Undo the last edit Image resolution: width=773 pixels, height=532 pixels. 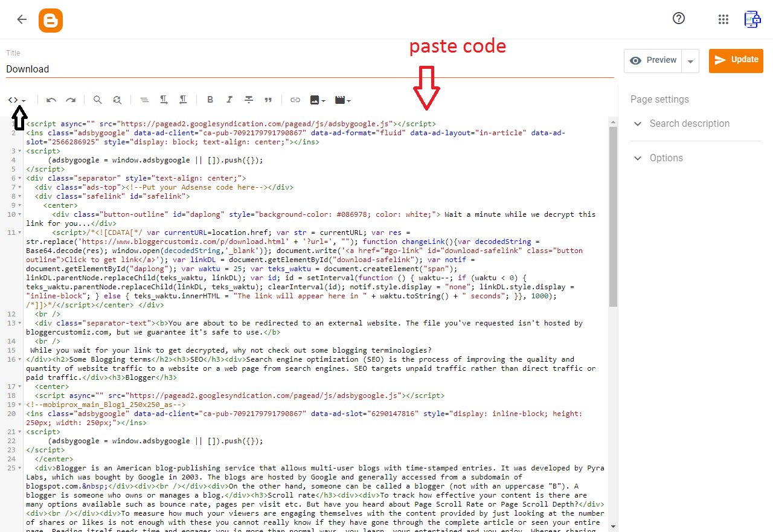pyautogui.click(x=51, y=100)
